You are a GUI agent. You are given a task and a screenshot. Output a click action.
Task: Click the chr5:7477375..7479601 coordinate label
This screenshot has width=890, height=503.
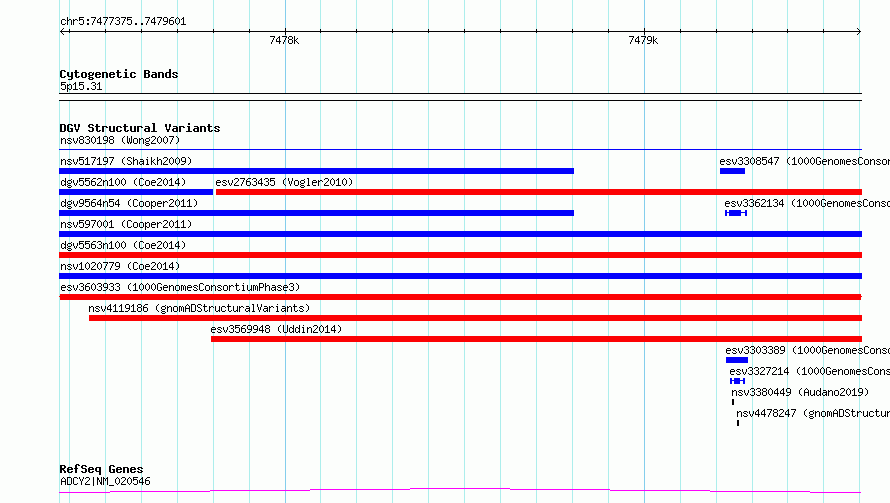(x=123, y=22)
